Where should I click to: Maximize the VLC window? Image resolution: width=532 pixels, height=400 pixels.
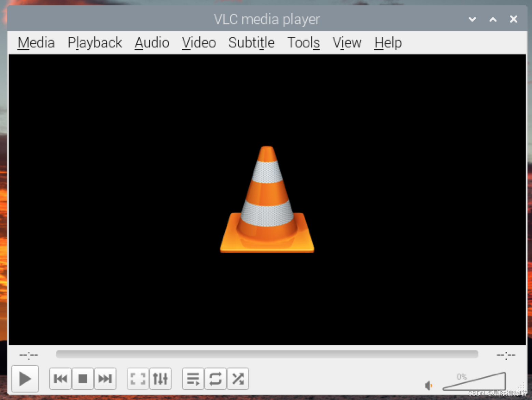[x=493, y=19]
